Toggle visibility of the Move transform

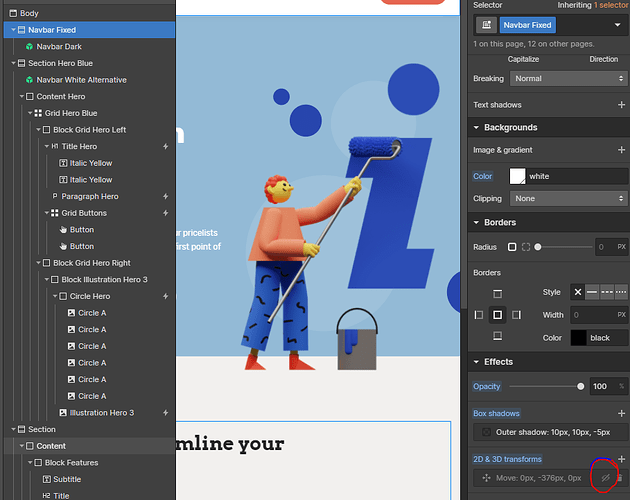(x=605, y=478)
